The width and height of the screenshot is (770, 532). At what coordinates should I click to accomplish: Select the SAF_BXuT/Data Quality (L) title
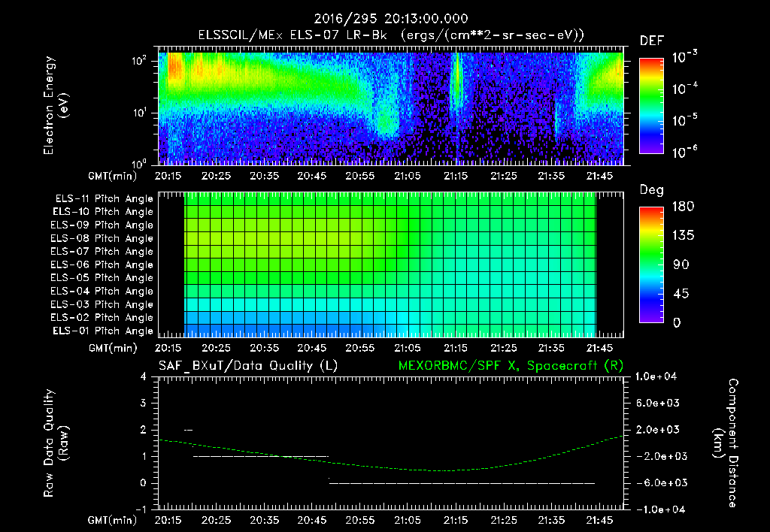click(x=248, y=366)
